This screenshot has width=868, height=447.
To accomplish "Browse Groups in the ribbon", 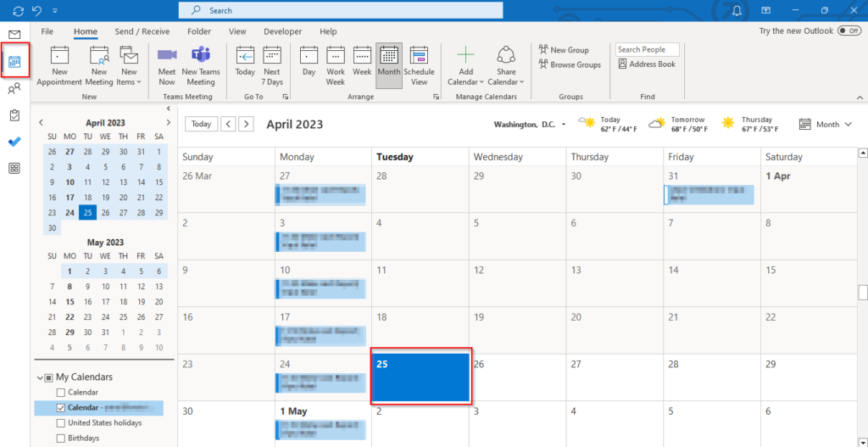I will pos(570,64).
